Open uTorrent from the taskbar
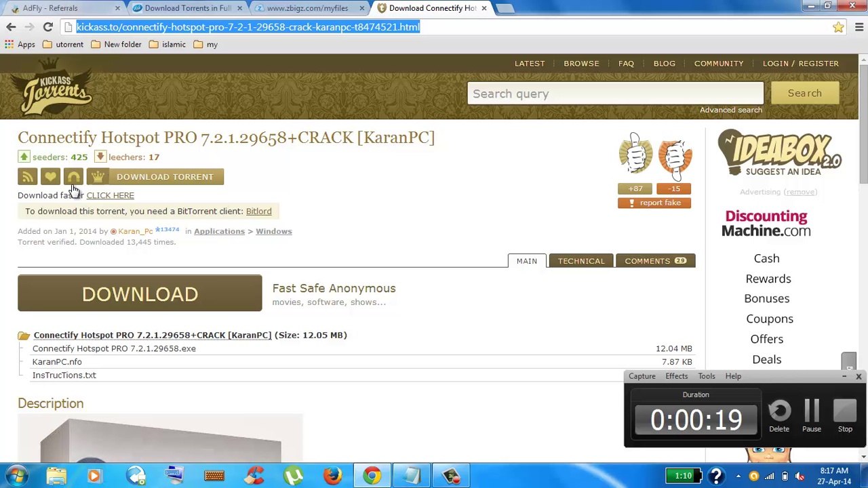Image resolution: width=868 pixels, height=488 pixels. (293, 476)
